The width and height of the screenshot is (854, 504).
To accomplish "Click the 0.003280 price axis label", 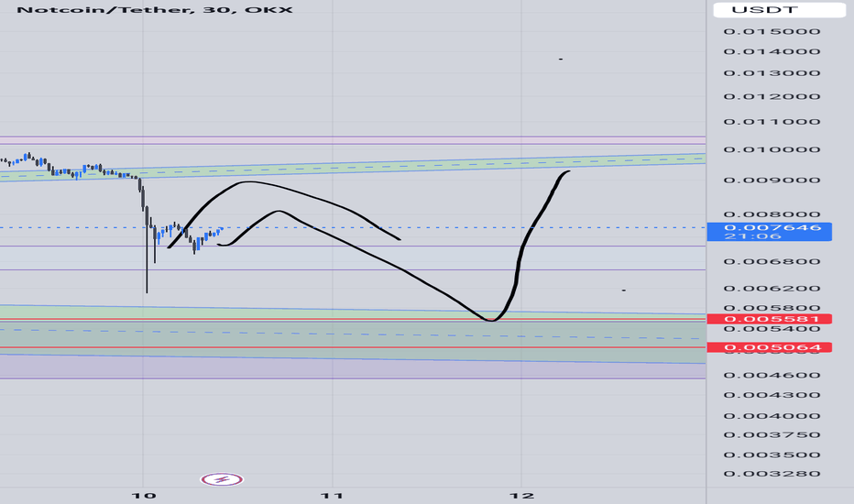I will tap(772, 474).
